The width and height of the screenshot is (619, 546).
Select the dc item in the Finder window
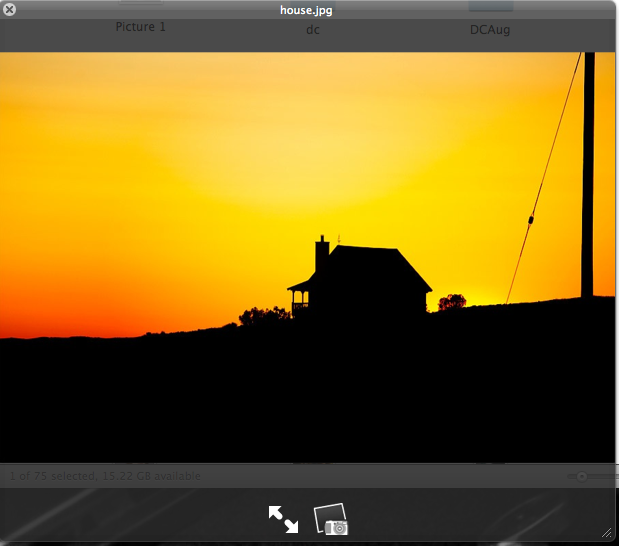pos(313,30)
